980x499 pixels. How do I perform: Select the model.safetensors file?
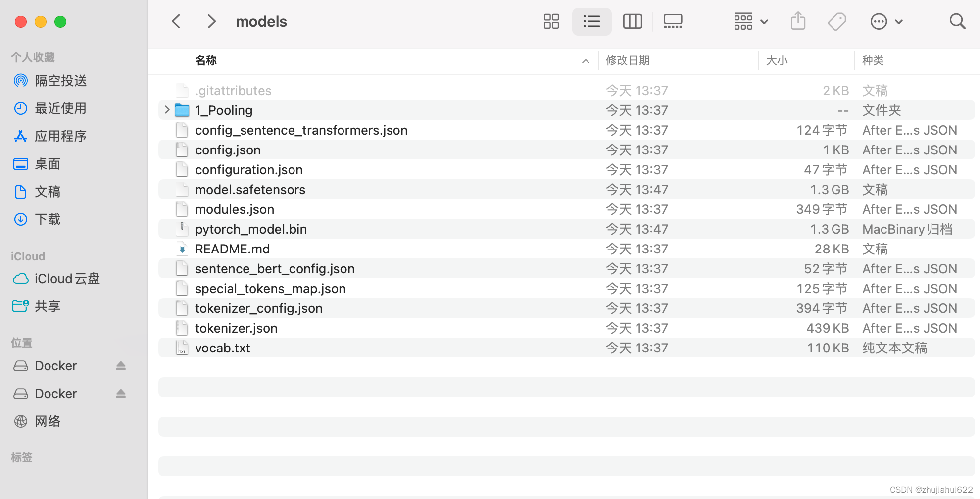pos(566,189)
